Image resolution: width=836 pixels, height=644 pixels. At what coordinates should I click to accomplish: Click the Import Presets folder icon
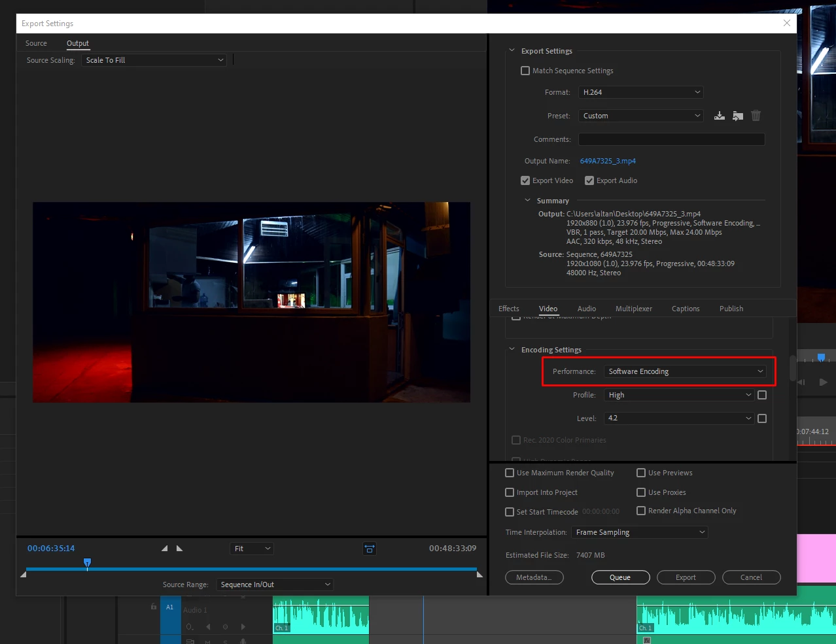(x=738, y=116)
